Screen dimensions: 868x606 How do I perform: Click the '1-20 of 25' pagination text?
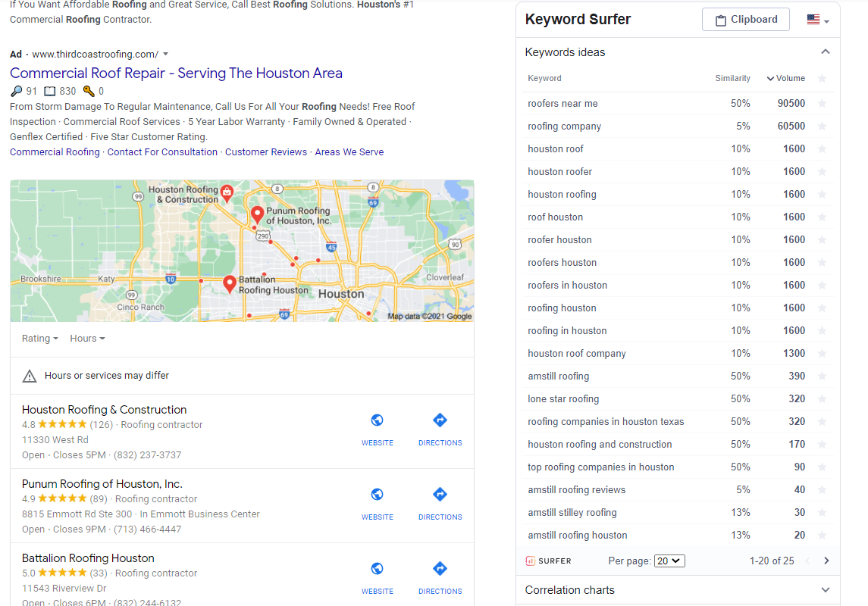point(772,561)
